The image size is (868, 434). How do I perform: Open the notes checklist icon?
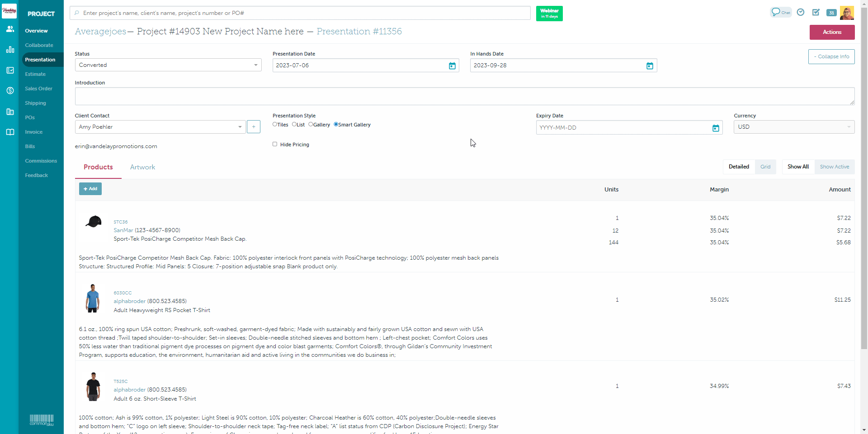(x=816, y=12)
